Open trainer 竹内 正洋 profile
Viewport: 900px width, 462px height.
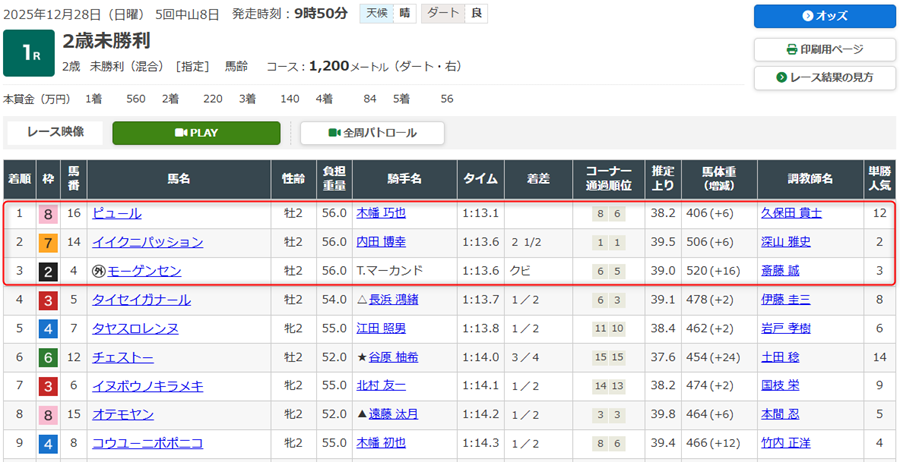click(786, 443)
